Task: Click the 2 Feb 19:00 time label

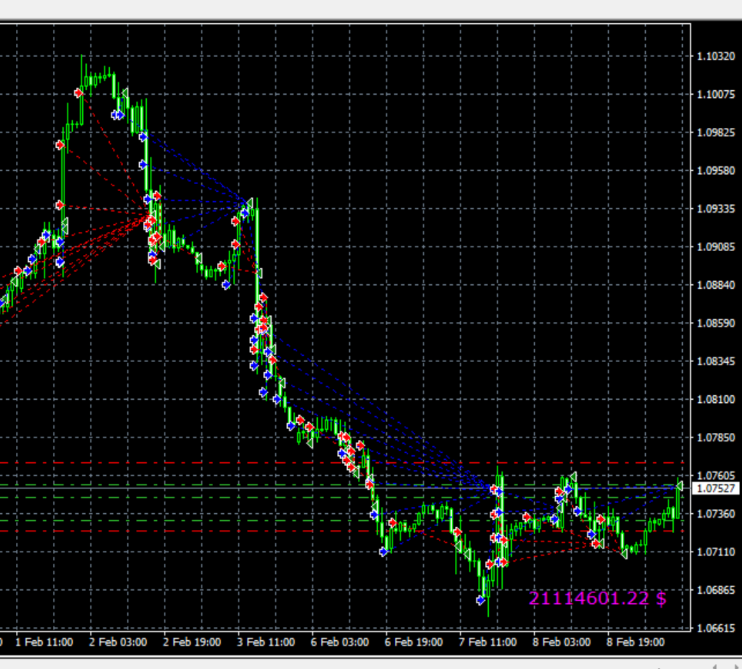Action: click(192, 643)
